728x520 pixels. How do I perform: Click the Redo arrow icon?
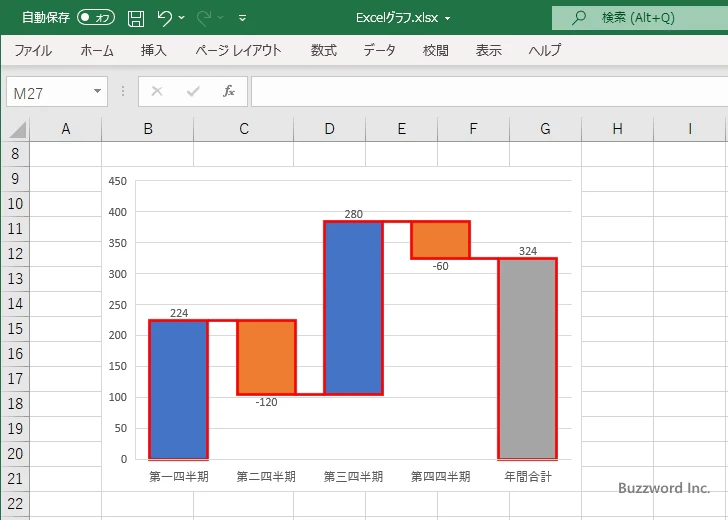(x=204, y=18)
